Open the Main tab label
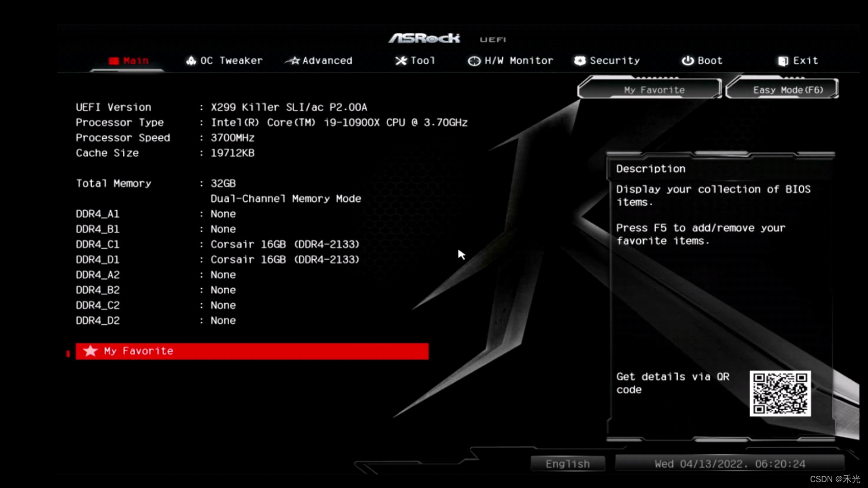The width and height of the screenshot is (868, 488). 136,61
